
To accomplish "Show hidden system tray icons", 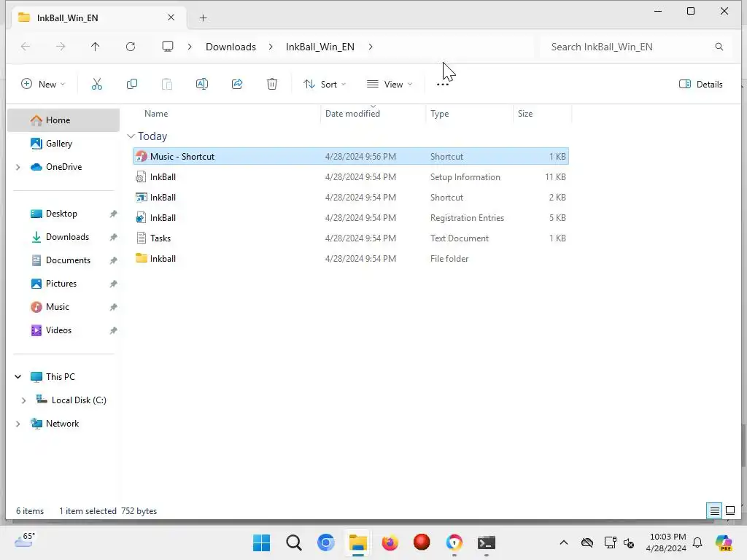I will click(x=564, y=542).
